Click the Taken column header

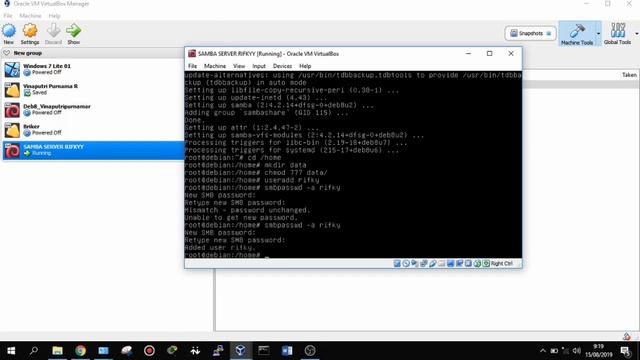coord(629,75)
